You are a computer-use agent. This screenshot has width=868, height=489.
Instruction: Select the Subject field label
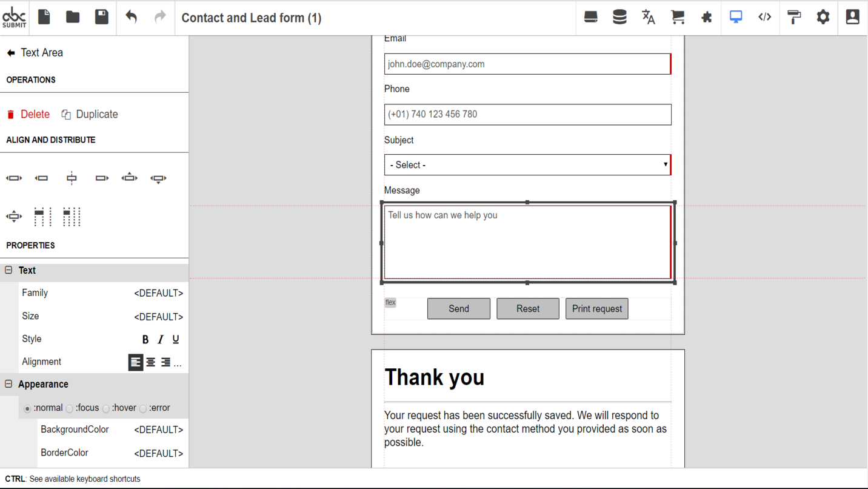pyautogui.click(x=399, y=140)
